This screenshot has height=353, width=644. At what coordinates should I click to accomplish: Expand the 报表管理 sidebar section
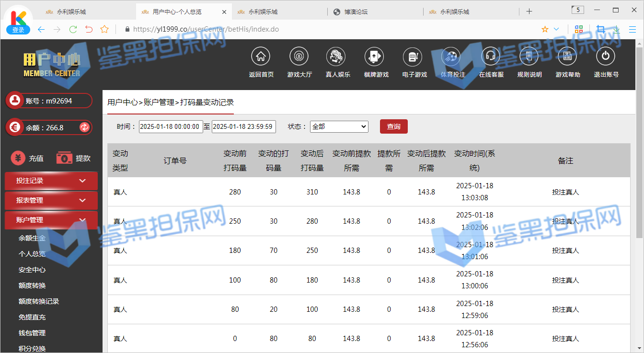coord(51,200)
